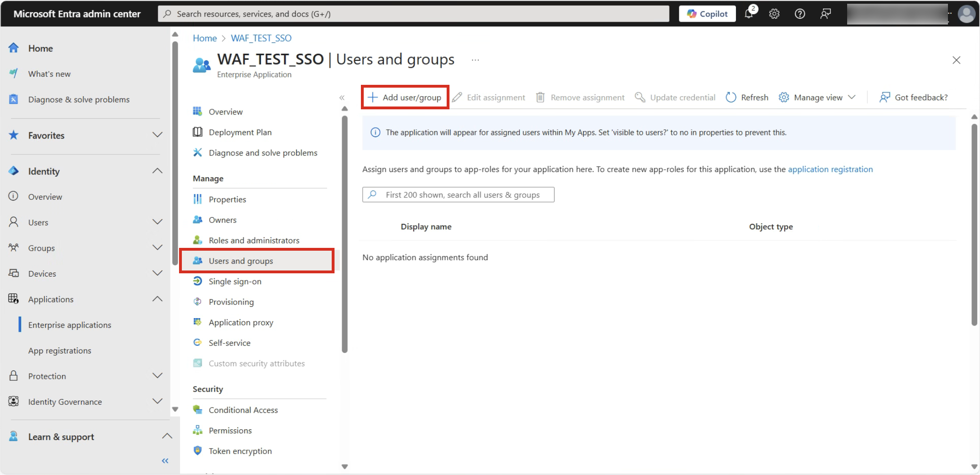Open portal settings gear icon

pyautogui.click(x=774, y=14)
